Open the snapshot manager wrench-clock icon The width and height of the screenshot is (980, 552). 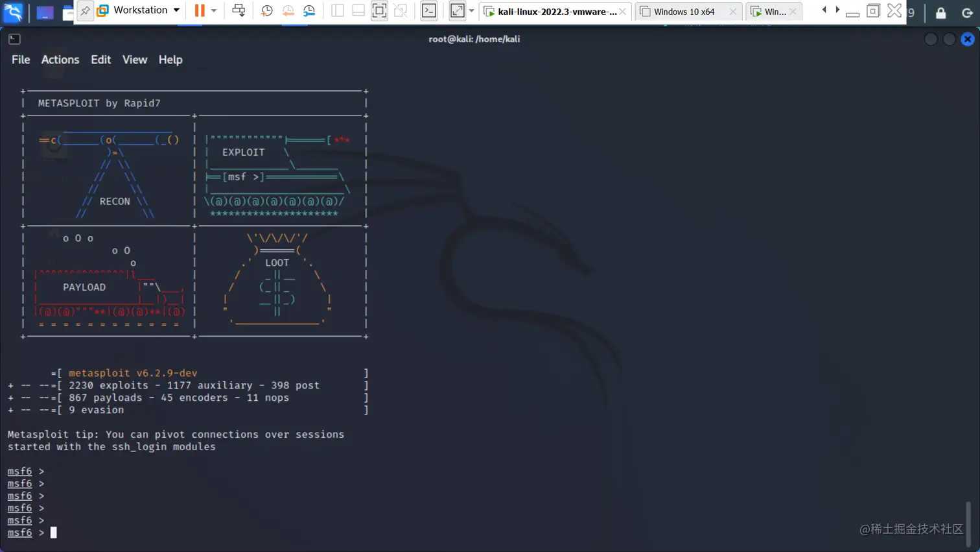[x=309, y=10]
